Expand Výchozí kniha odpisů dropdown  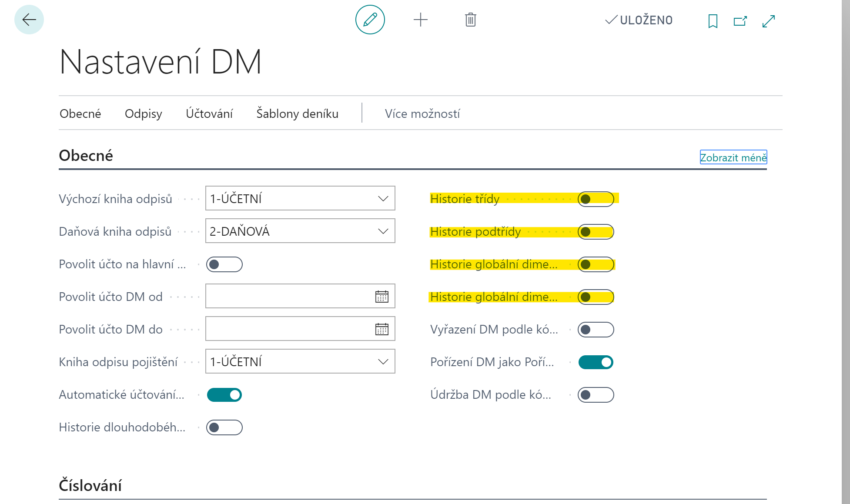tap(383, 199)
